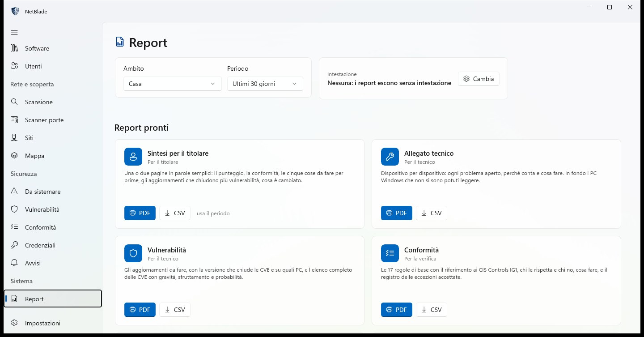Generate the Vulnerabilità report PDF
The image size is (644, 337).
pyautogui.click(x=140, y=310)
